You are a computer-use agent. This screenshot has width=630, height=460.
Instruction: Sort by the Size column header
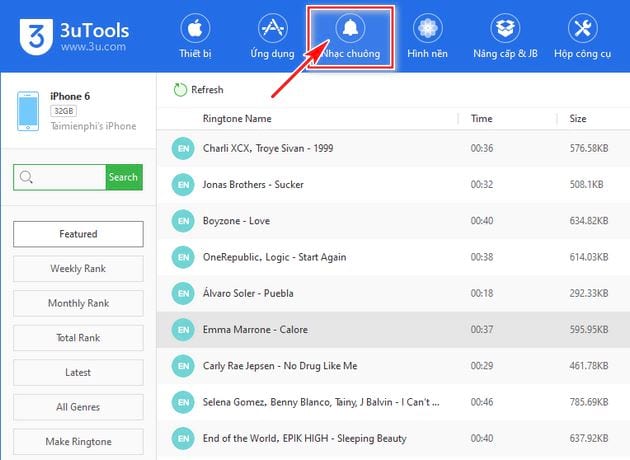tap(578, 119)
